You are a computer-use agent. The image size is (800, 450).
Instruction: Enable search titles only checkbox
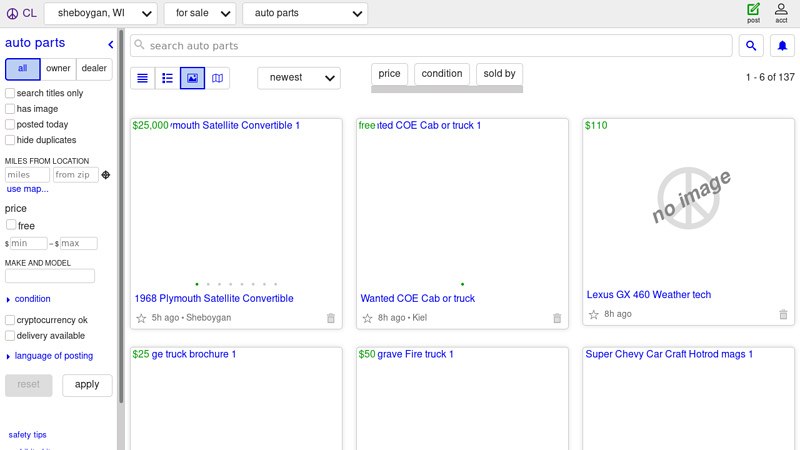coord(10,93)
